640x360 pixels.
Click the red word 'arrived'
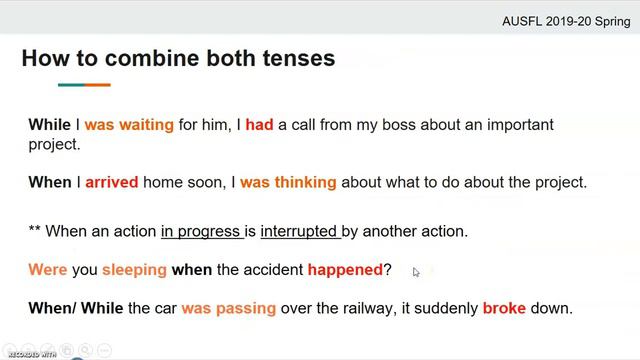[x=112, y=182]
